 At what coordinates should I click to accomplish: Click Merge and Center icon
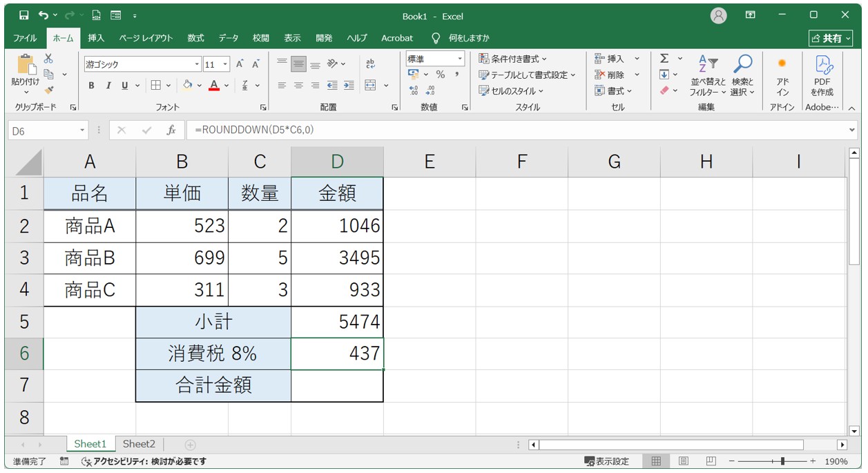371,85
